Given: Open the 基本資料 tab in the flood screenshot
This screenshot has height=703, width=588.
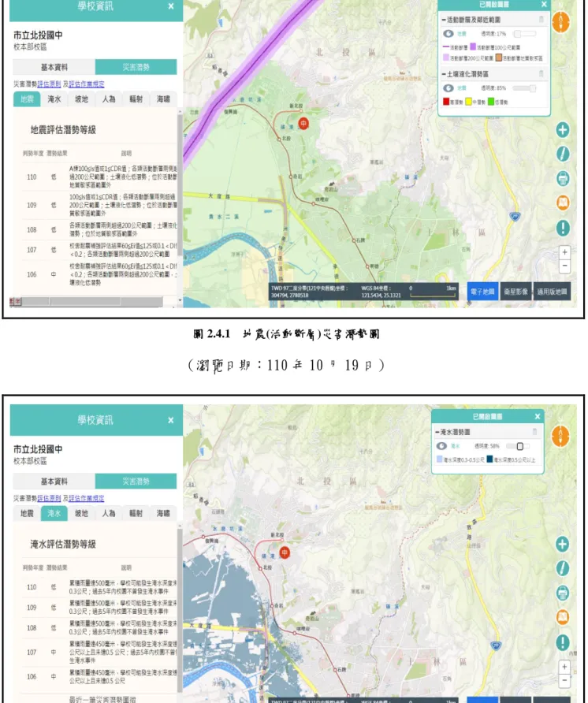Looking at the screenshot, I should (x=54, y=482).
